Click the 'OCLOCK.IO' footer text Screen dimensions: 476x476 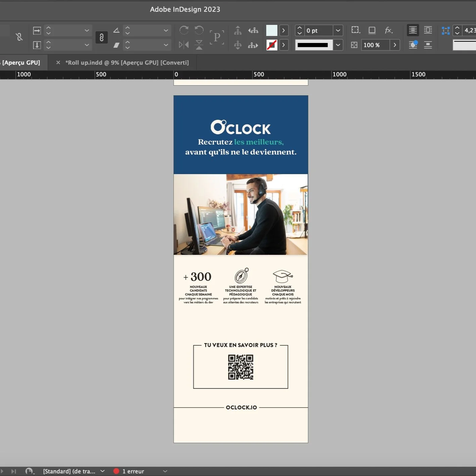click(x=241, y=407)
